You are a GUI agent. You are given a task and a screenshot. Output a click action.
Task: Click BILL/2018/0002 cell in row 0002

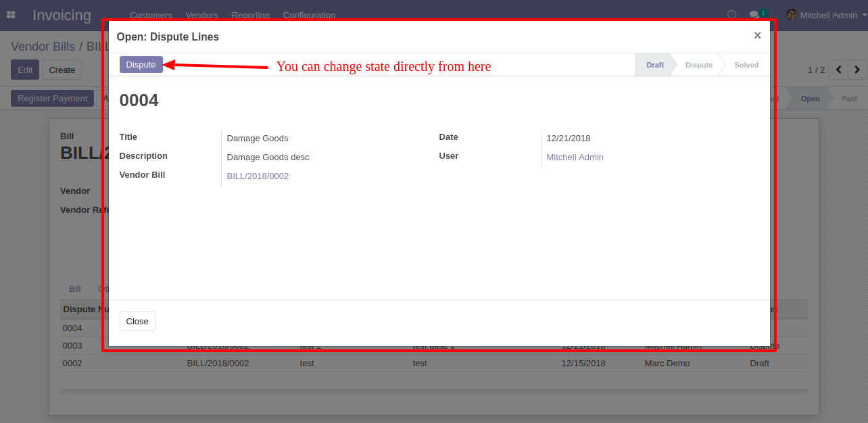pos(218,363)
